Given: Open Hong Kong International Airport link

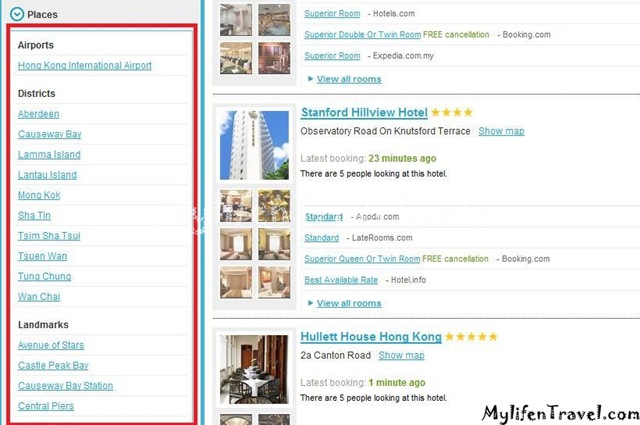Looking at the screenshot, I should 84,65.
